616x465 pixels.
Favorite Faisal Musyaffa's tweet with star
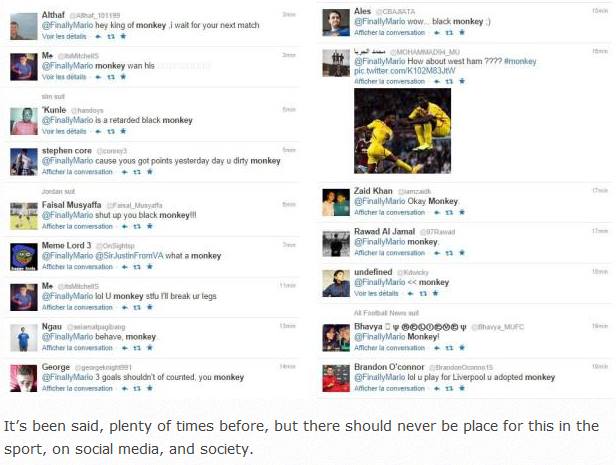[150, 226]
